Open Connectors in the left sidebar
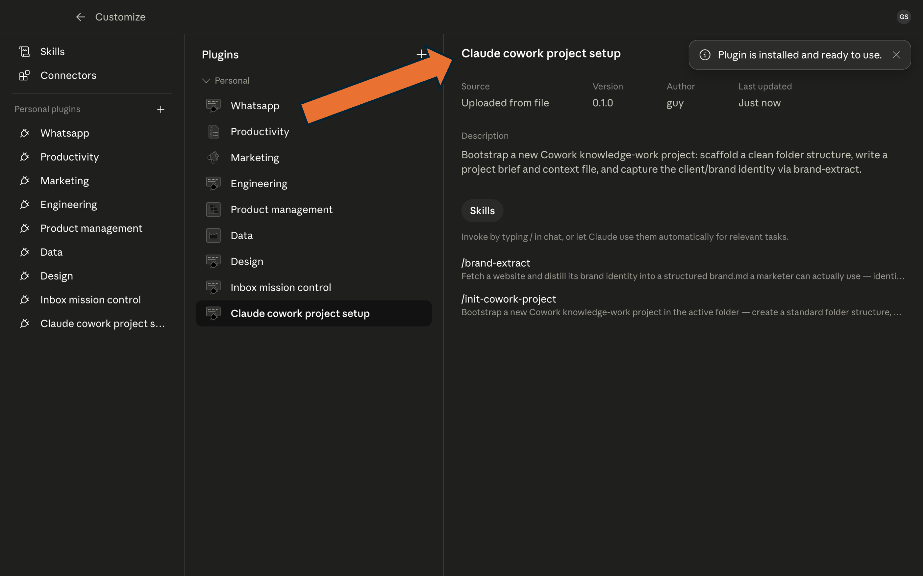 tap(68, 75)
